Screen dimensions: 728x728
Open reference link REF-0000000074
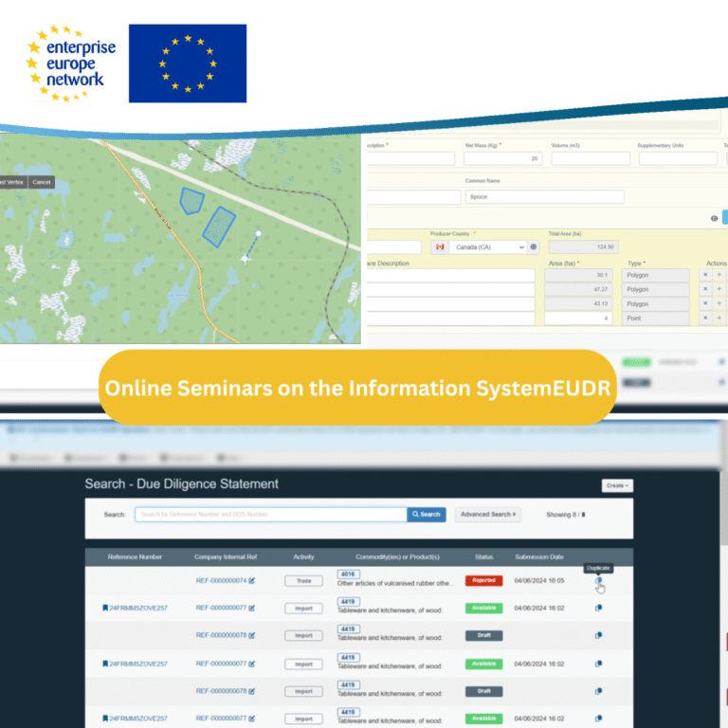click(221, 580)
